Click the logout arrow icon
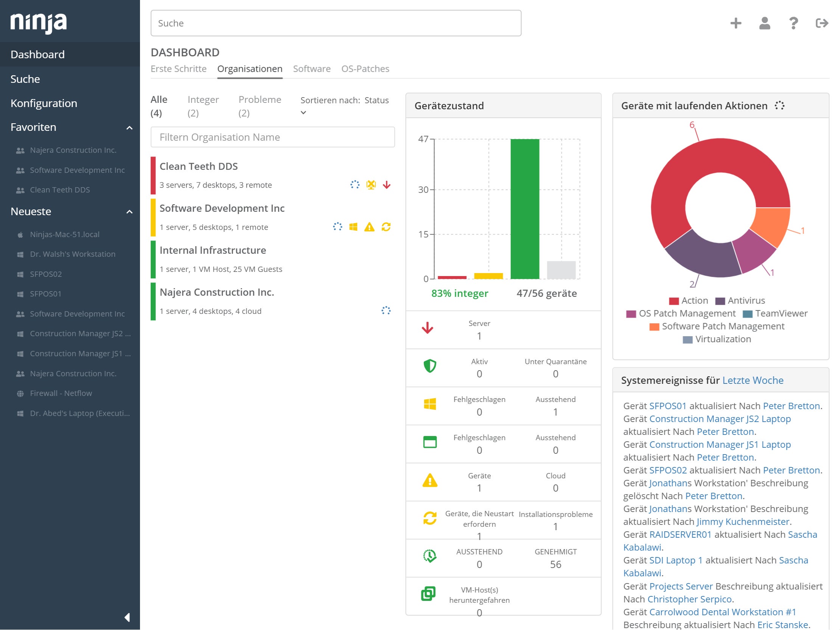Screen dimensions: 840x630 (x=822, y=23)
